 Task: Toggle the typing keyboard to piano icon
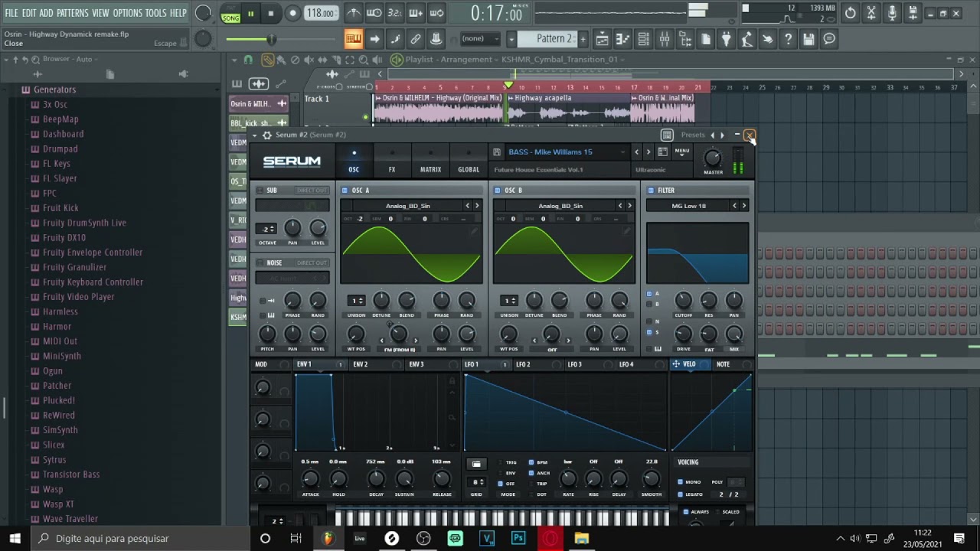point(353,39)
